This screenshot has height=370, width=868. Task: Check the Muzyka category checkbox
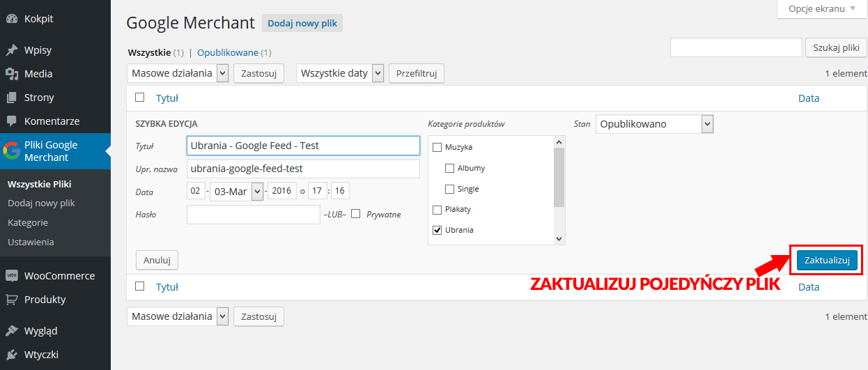(x=437, y=148)
